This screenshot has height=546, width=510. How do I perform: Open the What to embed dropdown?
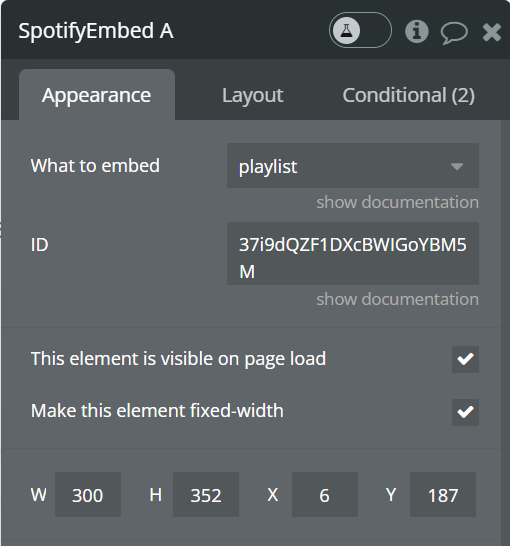click(353, 166)
